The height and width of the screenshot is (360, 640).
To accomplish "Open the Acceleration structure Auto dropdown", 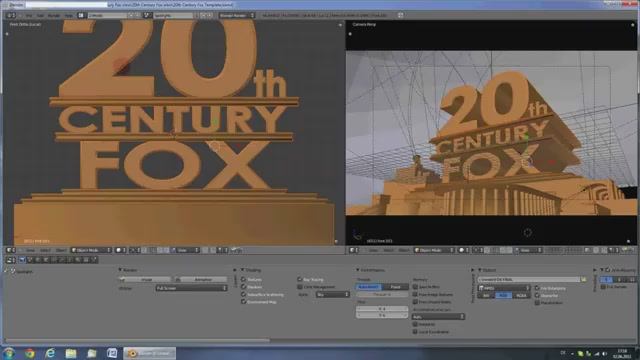I will 438,317.
